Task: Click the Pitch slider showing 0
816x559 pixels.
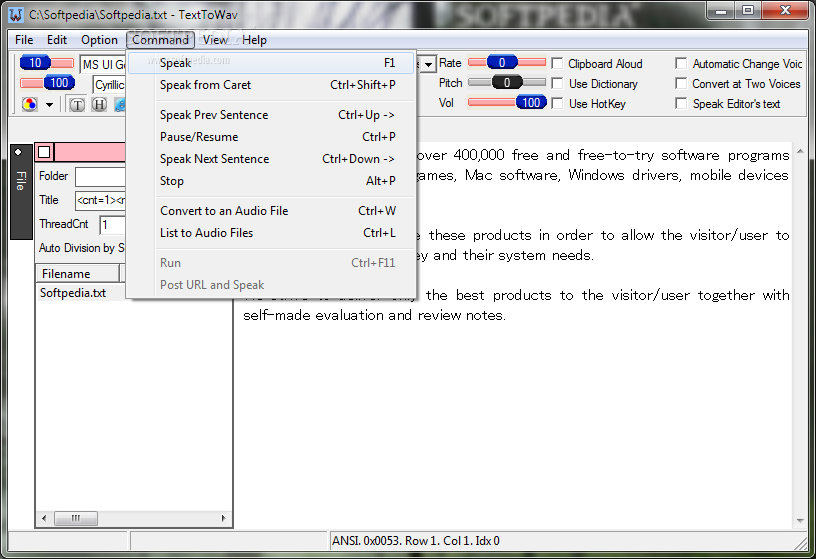Action: tap(507, 82)
